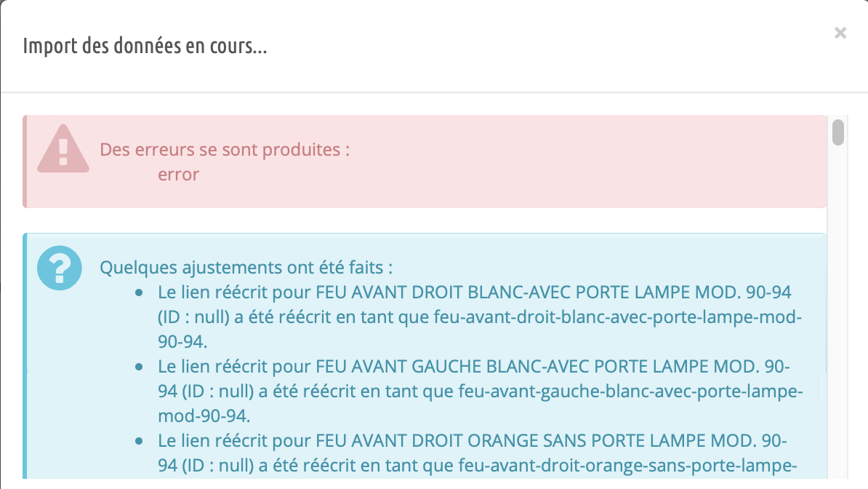
Task: Click the bullet before FEU AVANT DROIT BLANC-AVEC
Action: coord(139,293)
